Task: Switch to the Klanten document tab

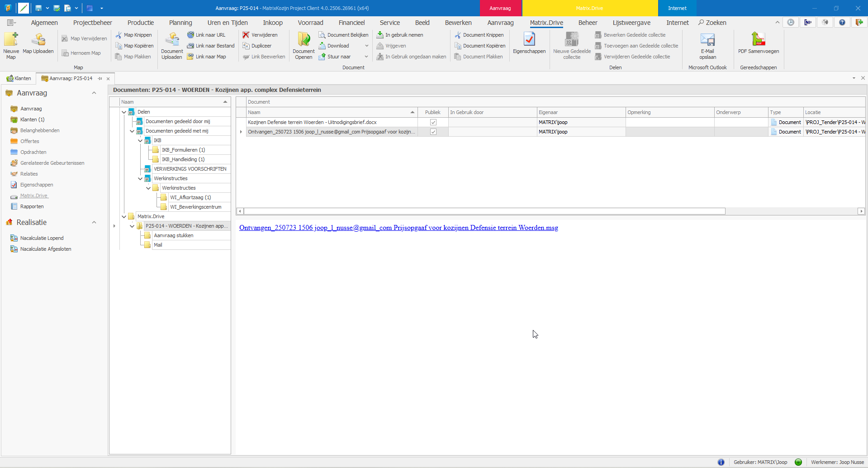Action: [19, 78]
